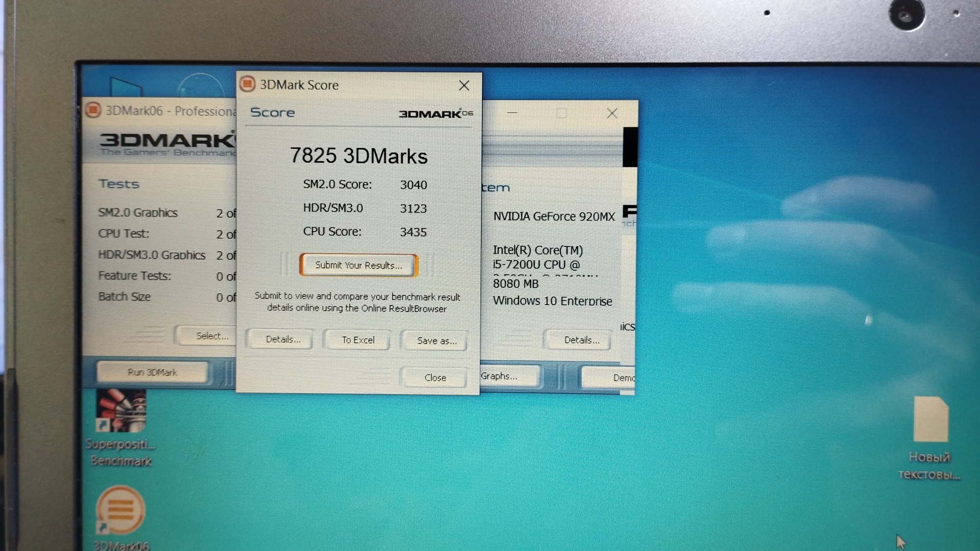The height and width of the screenshot is (551, 980).
Task: Click HDR/SM3.0 value 3123
Action: 413,208
